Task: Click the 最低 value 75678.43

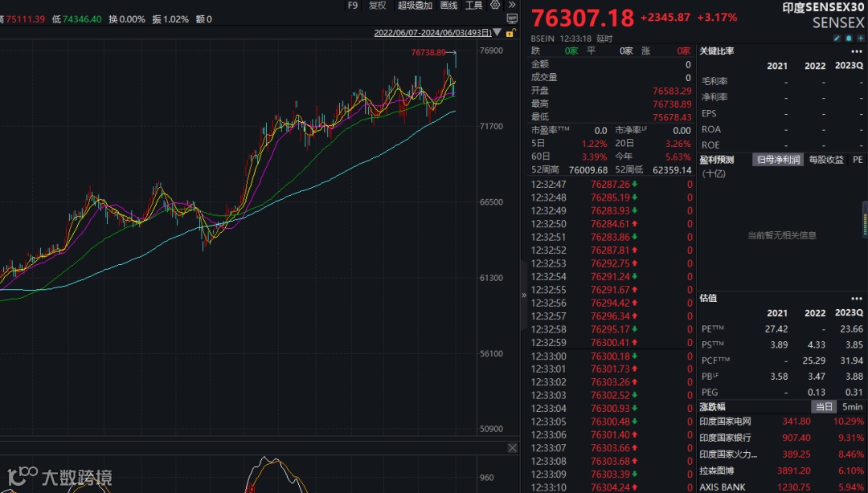Action: point(672,117)
